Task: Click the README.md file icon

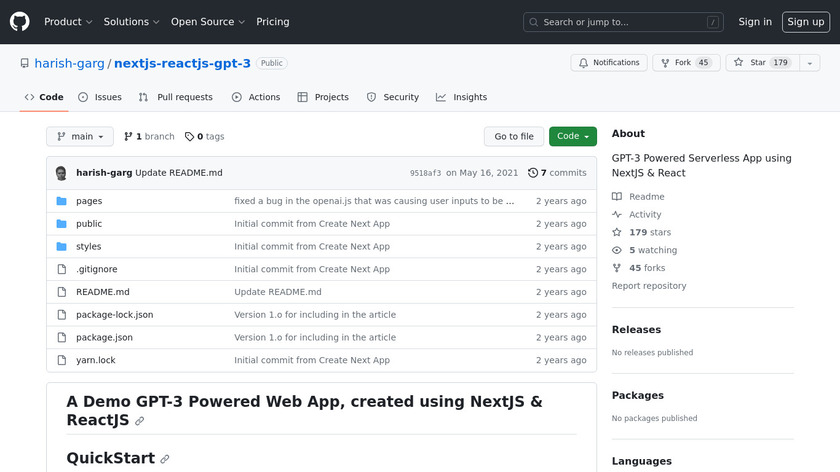Action: tap(61, 292)
